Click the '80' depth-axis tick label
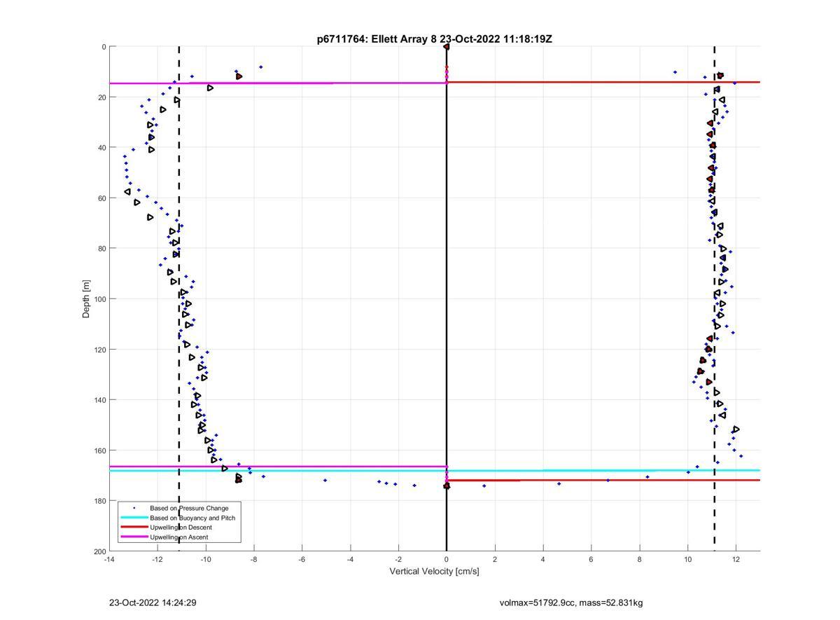Screen dimensions: 840x620 pyautogui.click(x=101, y=249)
